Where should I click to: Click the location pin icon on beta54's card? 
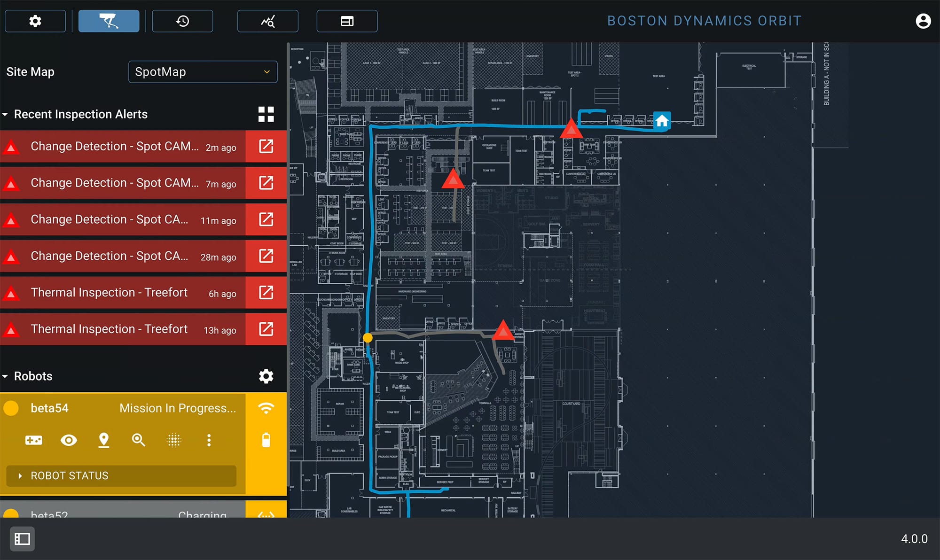tap(104, 440)
